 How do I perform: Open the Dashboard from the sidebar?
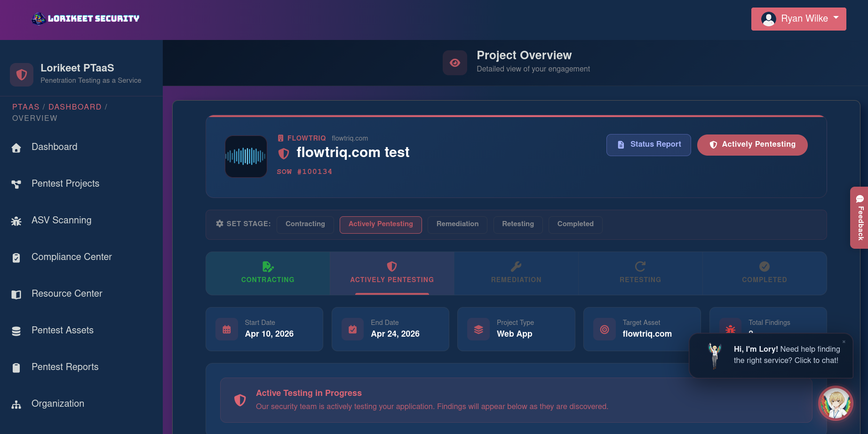coord(54,147)
